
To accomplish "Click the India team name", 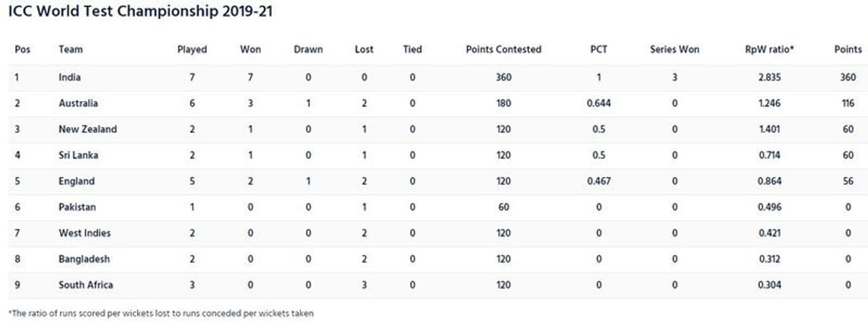I will click(70, 77).
